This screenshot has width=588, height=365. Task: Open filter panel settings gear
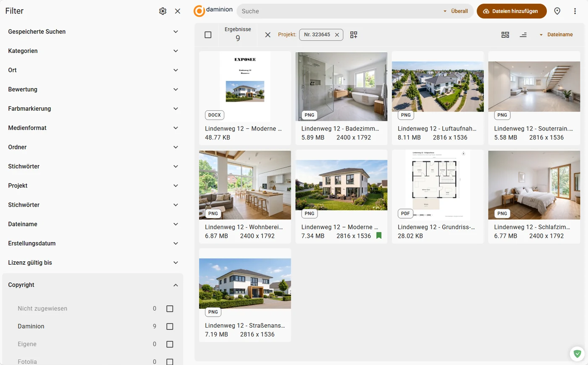[x=163, y=11]
